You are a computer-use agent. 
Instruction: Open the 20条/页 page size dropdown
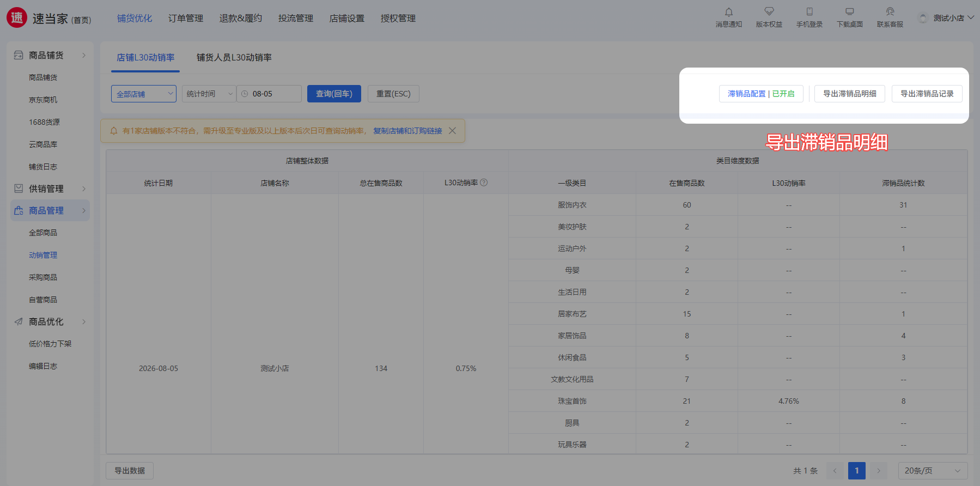(x=933, y=471)
